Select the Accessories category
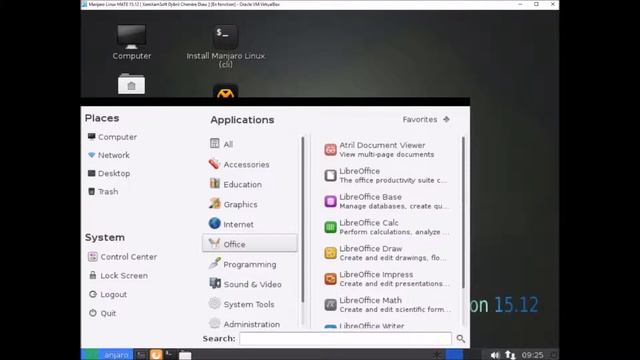640x360 pixels. pyautogui.click(x=250, y=164)
